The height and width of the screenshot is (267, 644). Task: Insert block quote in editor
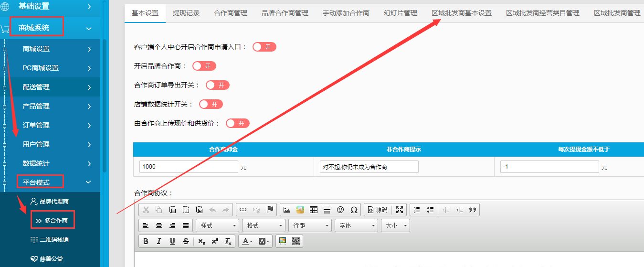pyautogui.click(x=473, y=210)
